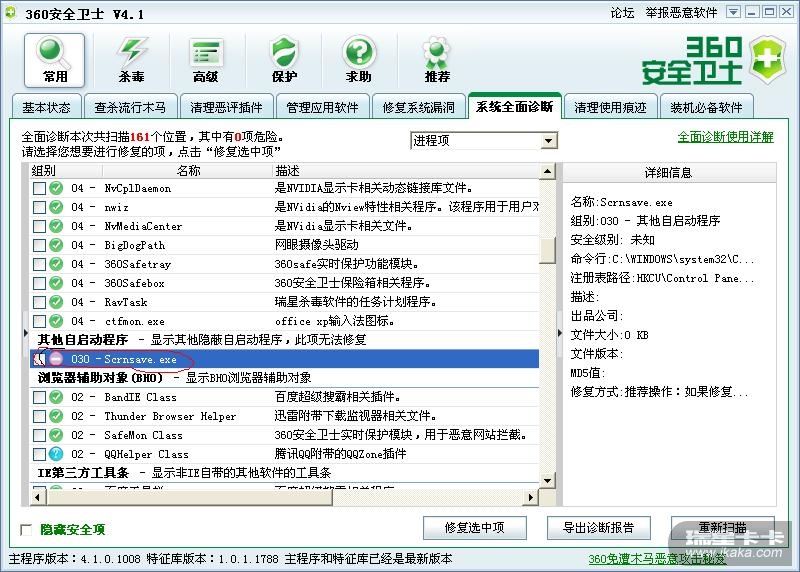Switch to the 管理应用软件 tab
The image size is (800, 572).
pos(322,107)
